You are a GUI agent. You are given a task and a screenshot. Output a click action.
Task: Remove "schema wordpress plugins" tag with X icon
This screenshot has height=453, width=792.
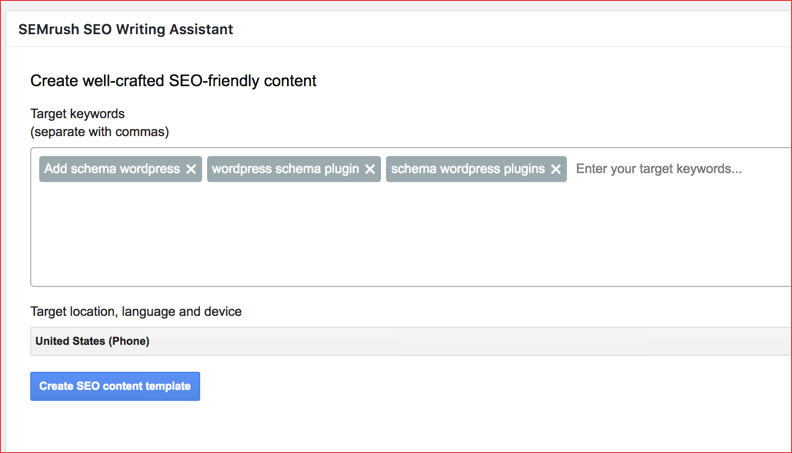point(556,169)
